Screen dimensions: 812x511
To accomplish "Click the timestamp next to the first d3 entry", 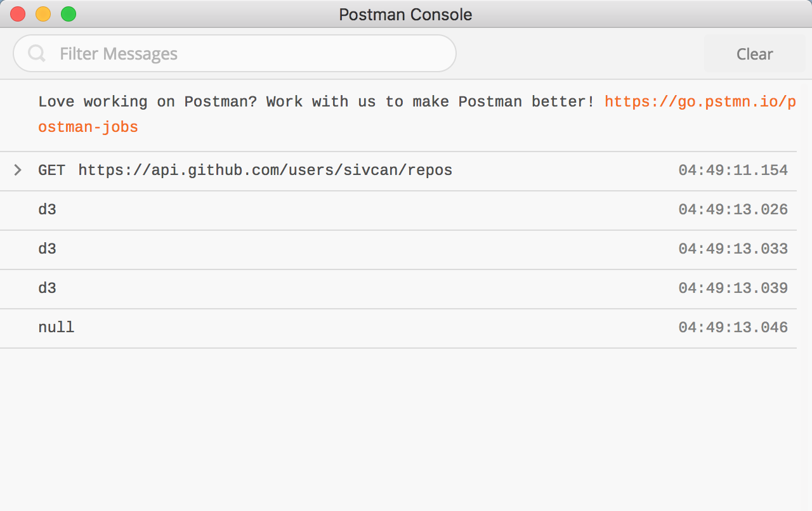I will coord(733,209).
